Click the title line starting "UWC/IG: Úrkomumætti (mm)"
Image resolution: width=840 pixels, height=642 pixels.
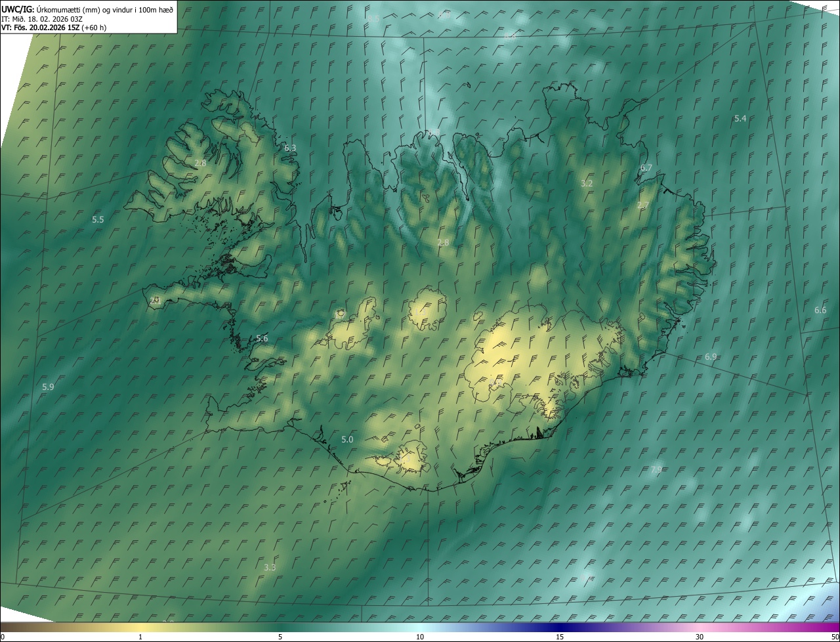coord(87,9)
